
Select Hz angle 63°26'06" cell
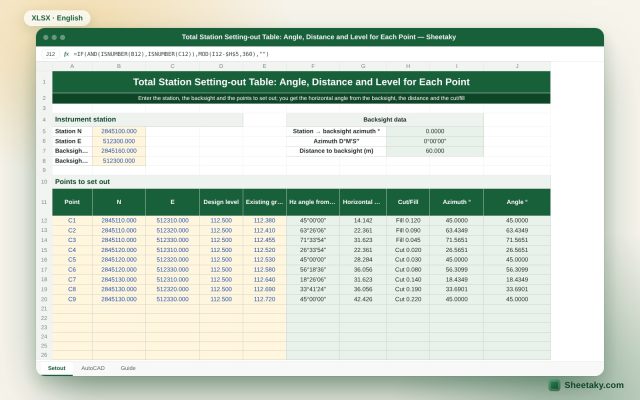click(313, 230)
